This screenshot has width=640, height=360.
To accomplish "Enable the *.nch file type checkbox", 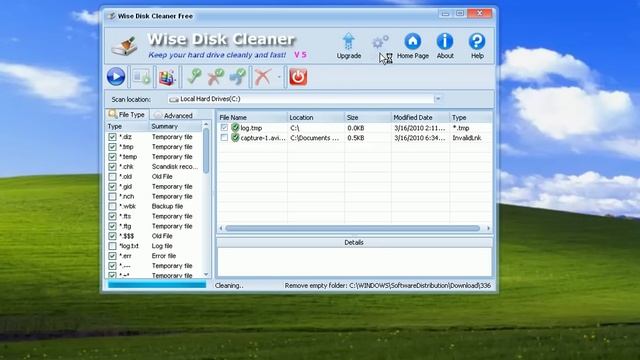I will click(x=112, y=196).
